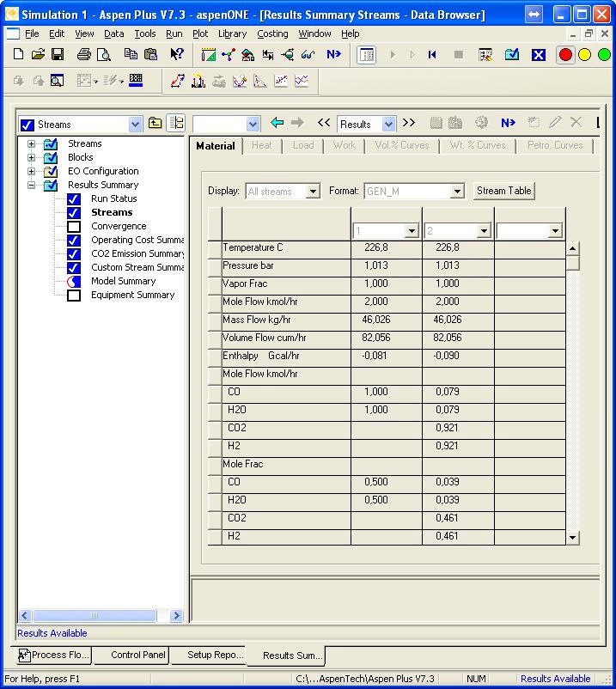Click the What's This help icon
Screen dimensions: 616x689
click(x=176, y=54)
